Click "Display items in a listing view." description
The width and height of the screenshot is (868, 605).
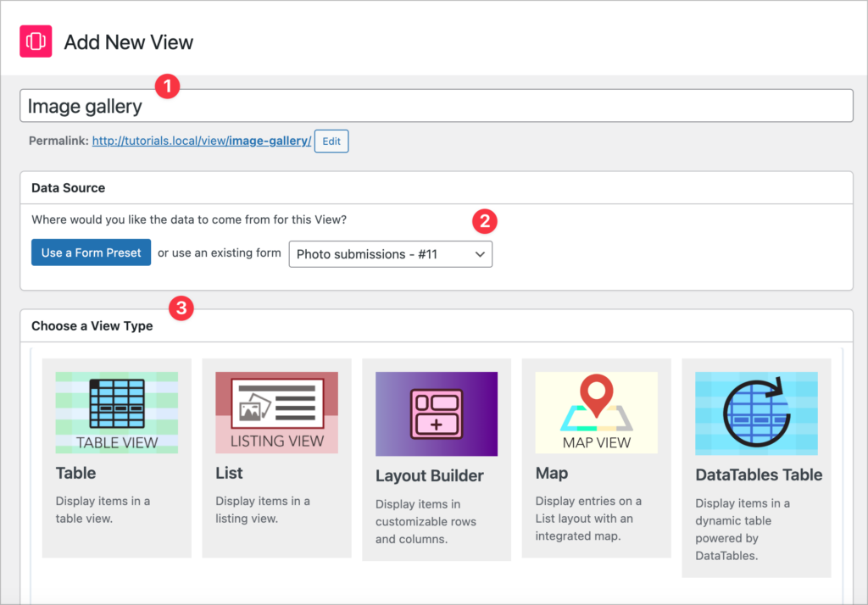pyautogui.click(x=263, y=510)
